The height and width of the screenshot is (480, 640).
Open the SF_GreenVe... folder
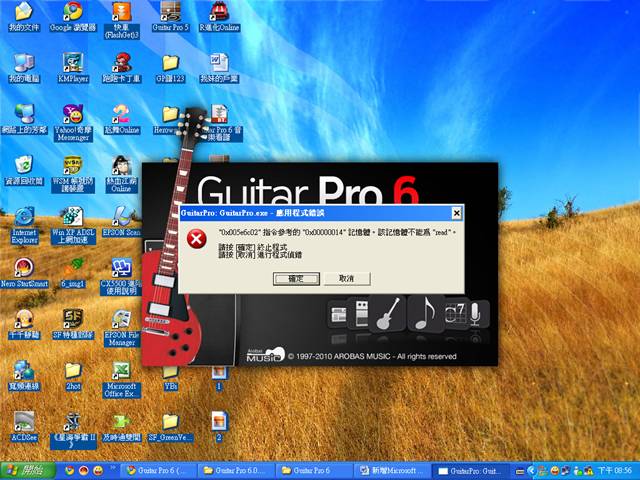[x=171, y=427]
